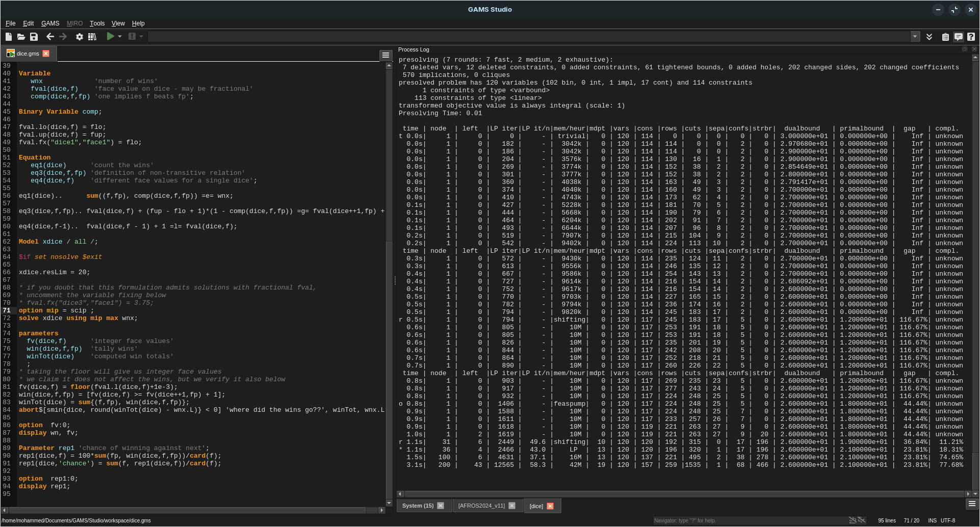Open the Model Library Explorer books icon

(92, 37)
